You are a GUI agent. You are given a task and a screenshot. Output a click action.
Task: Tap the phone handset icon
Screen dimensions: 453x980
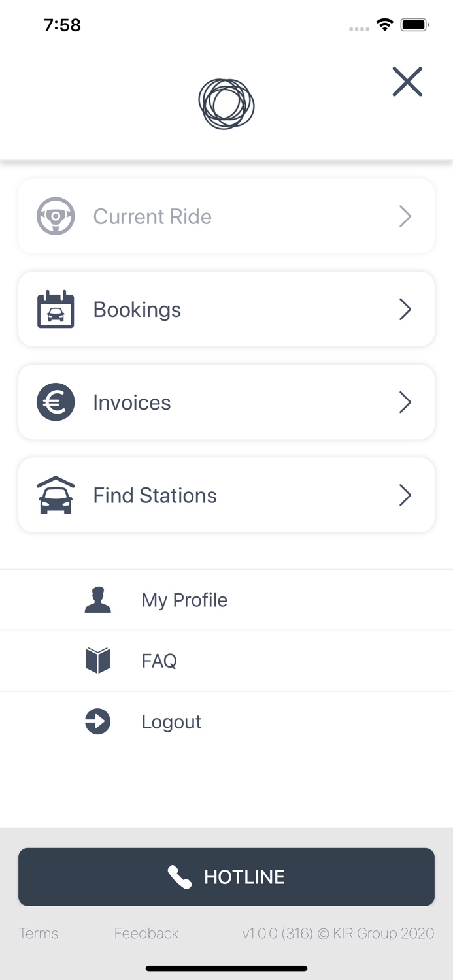click(x=180, y=877)
